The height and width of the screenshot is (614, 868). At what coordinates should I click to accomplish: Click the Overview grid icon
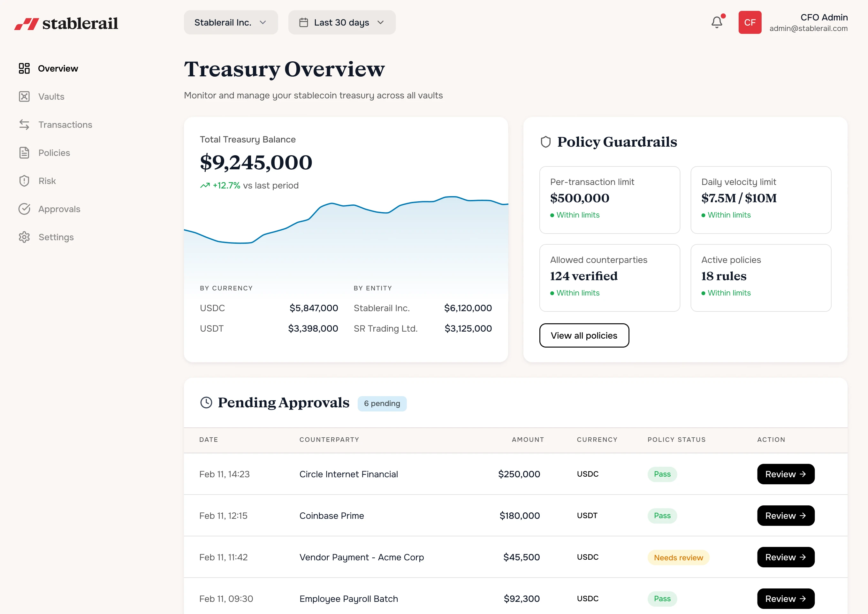click(x=24, y=68)
